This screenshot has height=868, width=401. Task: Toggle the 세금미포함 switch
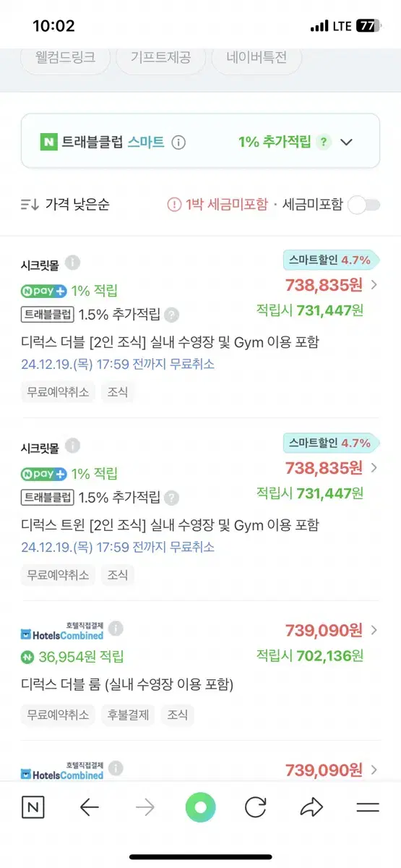tap(363, 205)
